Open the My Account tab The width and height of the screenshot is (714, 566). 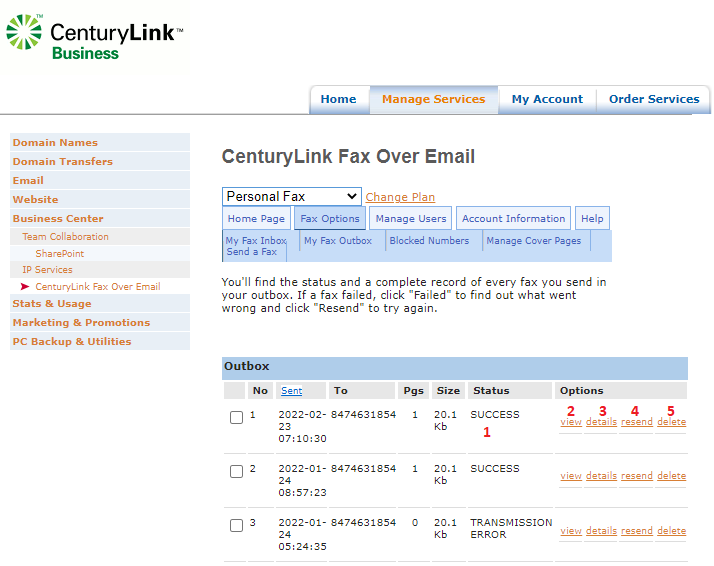(x=547, y=99)
